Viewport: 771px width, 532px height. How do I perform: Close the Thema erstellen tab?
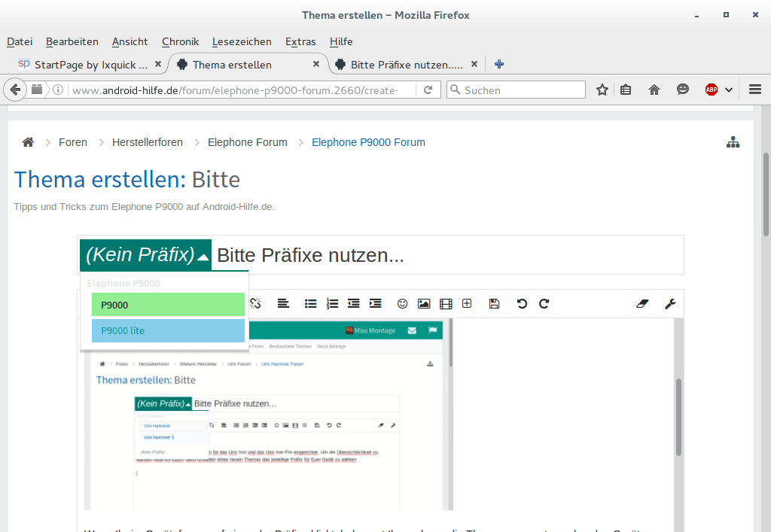point(316,64)
